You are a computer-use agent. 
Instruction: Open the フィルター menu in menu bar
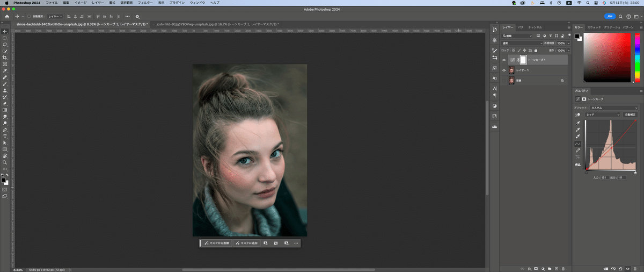(145, 3)
